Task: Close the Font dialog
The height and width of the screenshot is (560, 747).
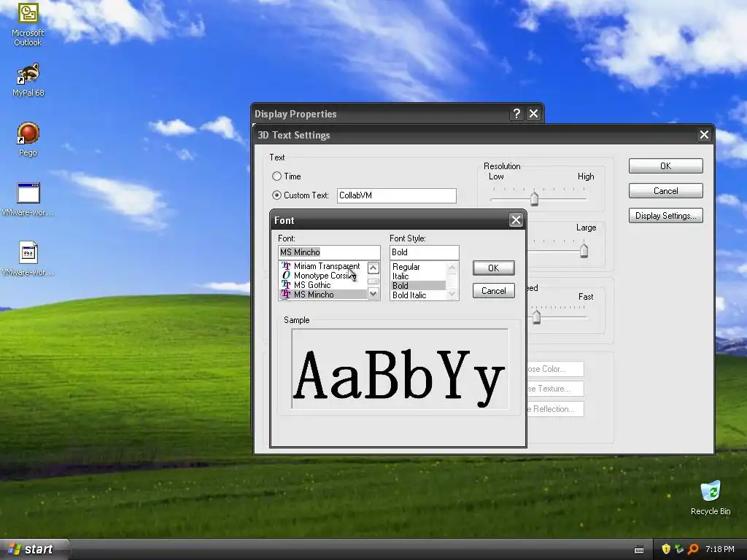Action: click(x=516, y=220)
